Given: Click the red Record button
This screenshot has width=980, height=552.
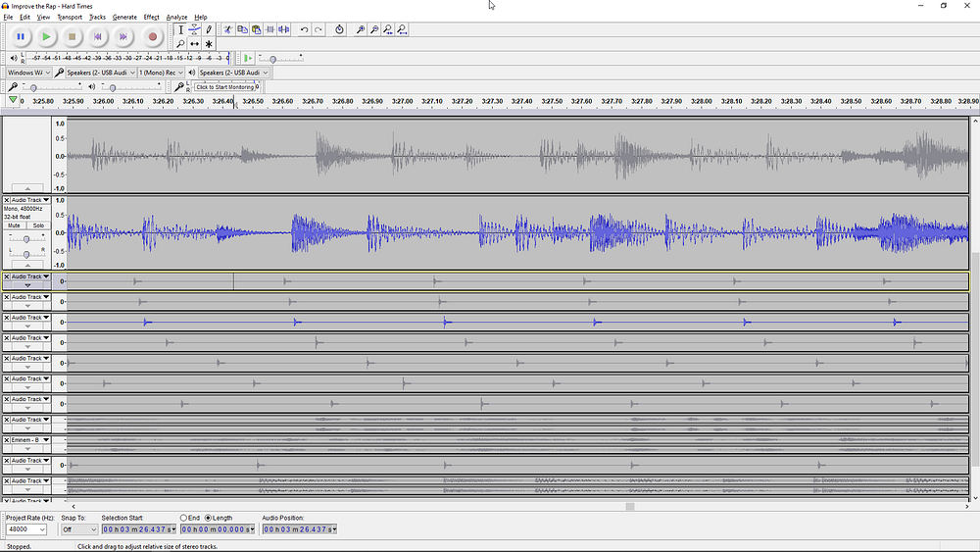Looking at the screenshot, I should pos(152,37).
